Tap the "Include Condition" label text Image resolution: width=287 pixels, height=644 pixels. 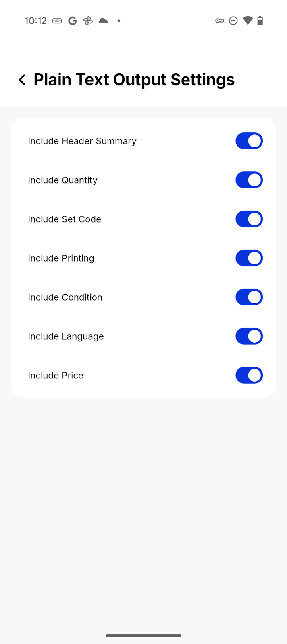pos(65,297)
